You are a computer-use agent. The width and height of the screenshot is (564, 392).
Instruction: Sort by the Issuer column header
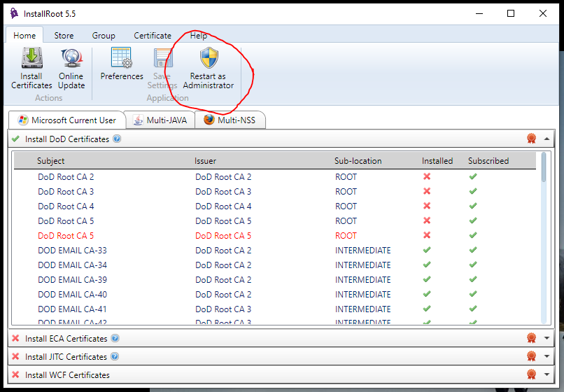[x=206, y=160]
